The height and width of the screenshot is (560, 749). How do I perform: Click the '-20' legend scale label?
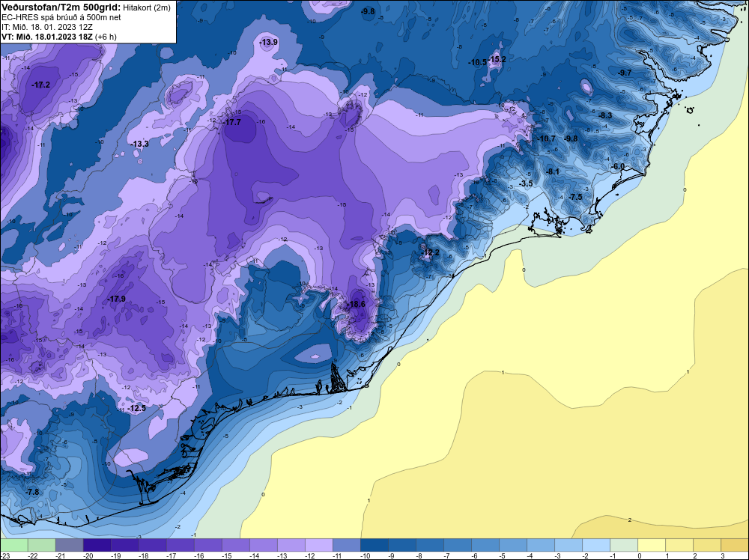point(87,556)
